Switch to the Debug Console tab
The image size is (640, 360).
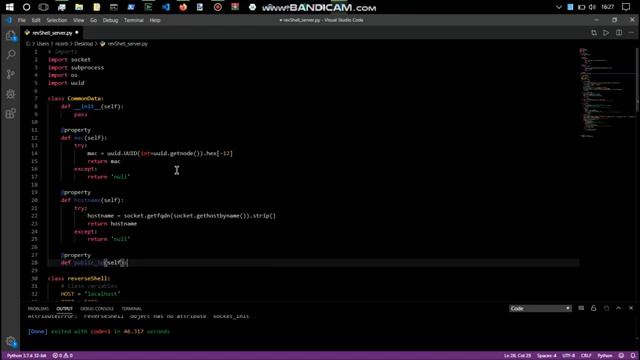[x=97, y=309]
